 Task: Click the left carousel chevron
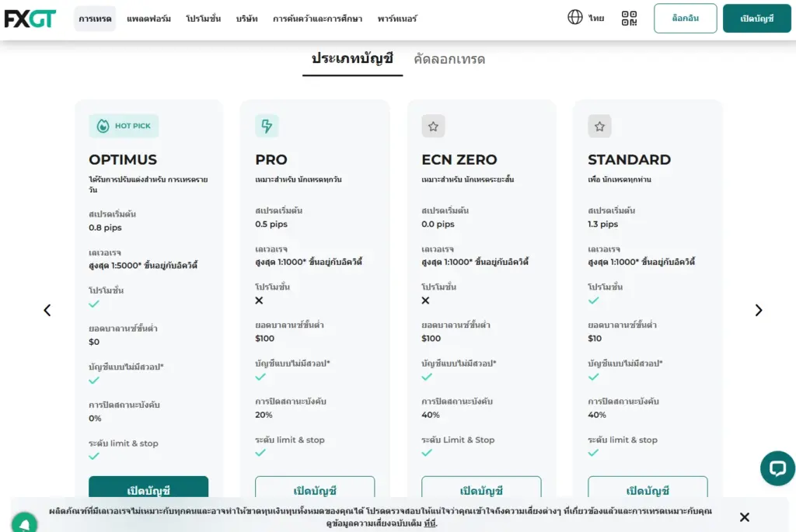(x=47, y=310)
